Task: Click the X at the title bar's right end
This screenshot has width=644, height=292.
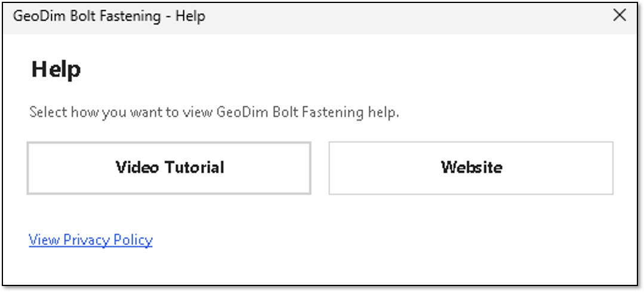Action: point(619,16)
